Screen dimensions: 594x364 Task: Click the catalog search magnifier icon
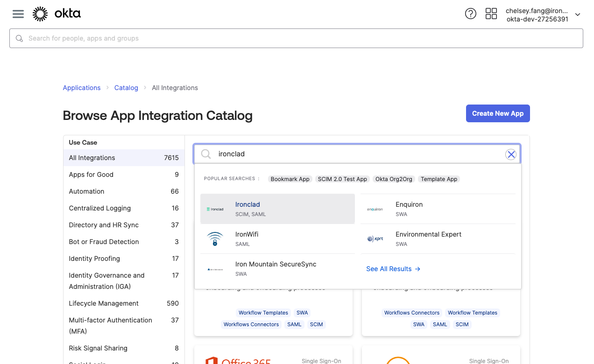206,154
